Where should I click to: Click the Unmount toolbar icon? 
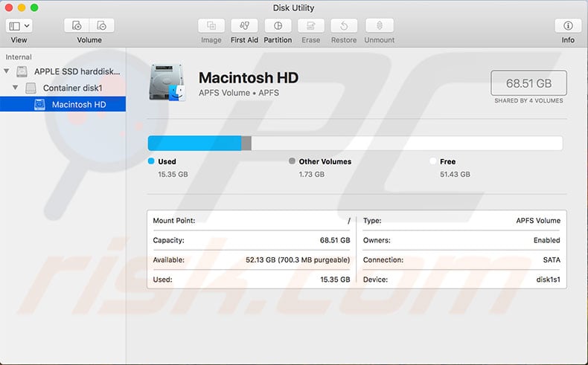[380, 25]
